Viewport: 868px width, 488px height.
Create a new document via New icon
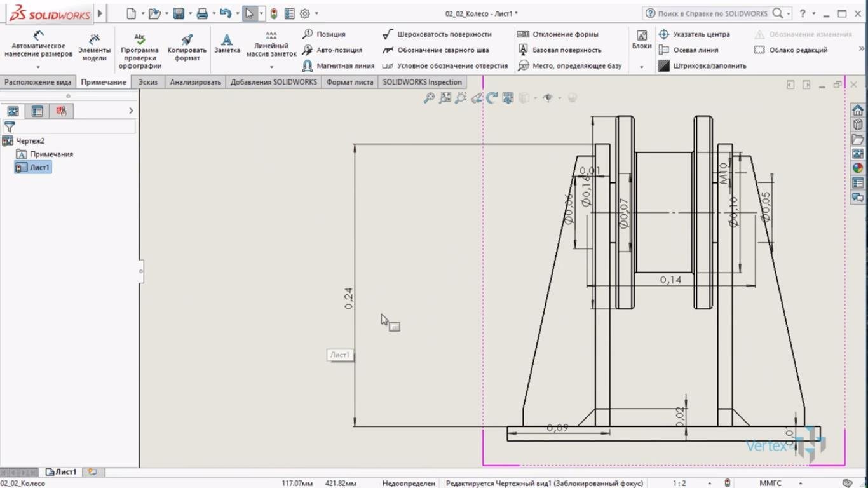pos(131,13)
